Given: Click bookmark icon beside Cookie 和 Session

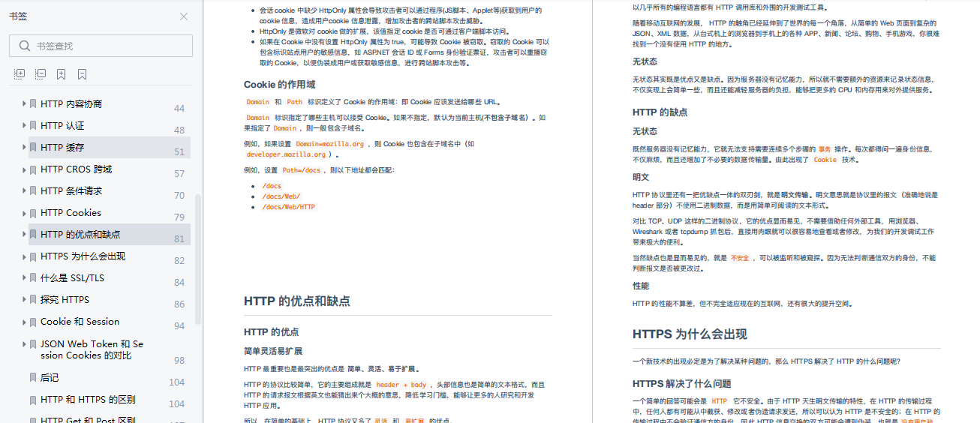Looking at the screenshot, I should click(33, 321).
